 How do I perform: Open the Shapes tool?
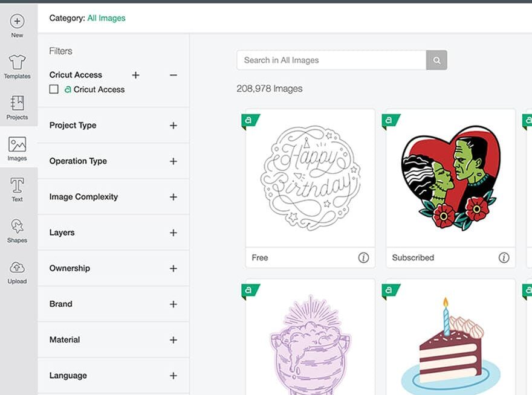coord(17,227)
